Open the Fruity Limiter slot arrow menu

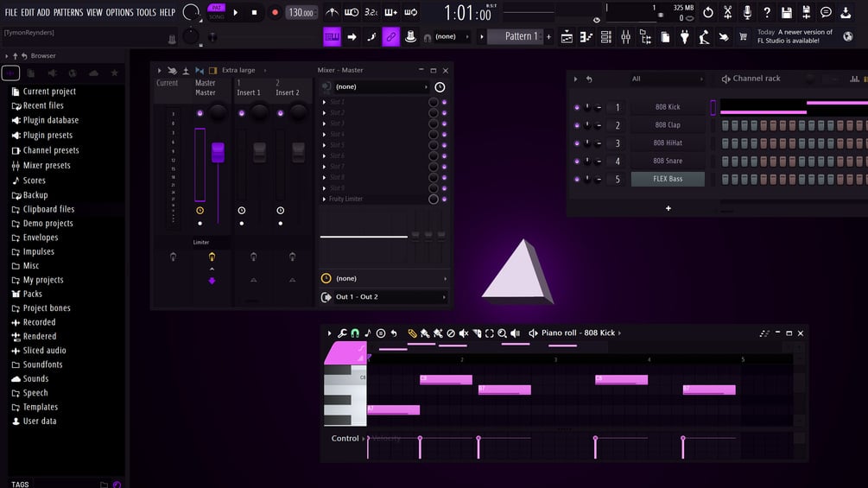tap(325, 200)
